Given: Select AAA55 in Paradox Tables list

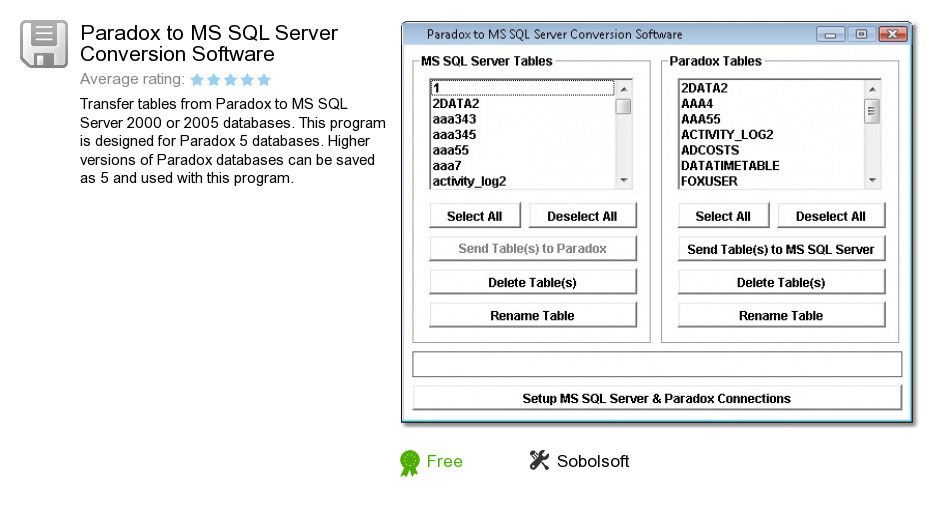Looking at the screenshot, I should (771, 119).
